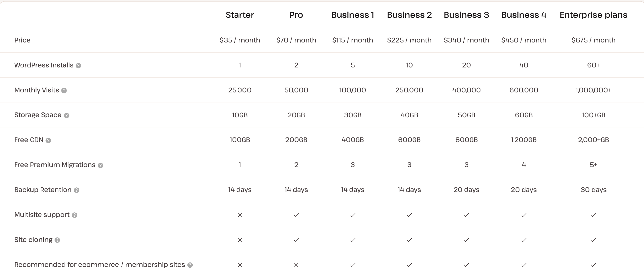Image resolution: width=644 pixels, height=279 pixels.
Task: Click the $675 / month Enterprise price
Action: 593,40
